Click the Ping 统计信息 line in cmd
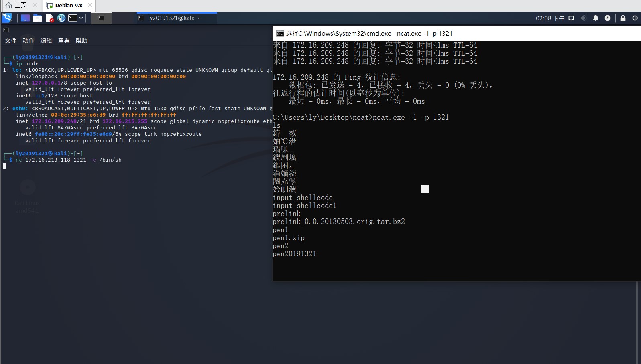Image resolution: width=641 pixels, height=364 pixels. point(337,77)
